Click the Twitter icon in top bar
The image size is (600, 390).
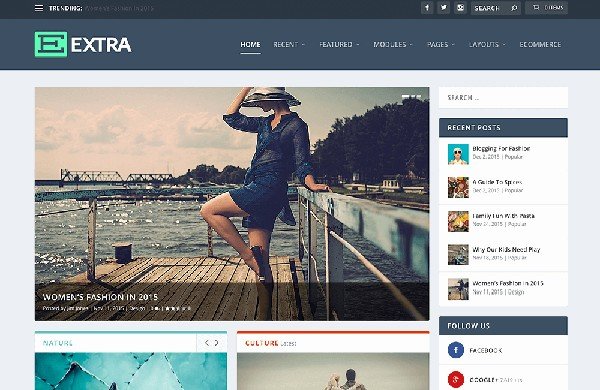pos(443,8)
